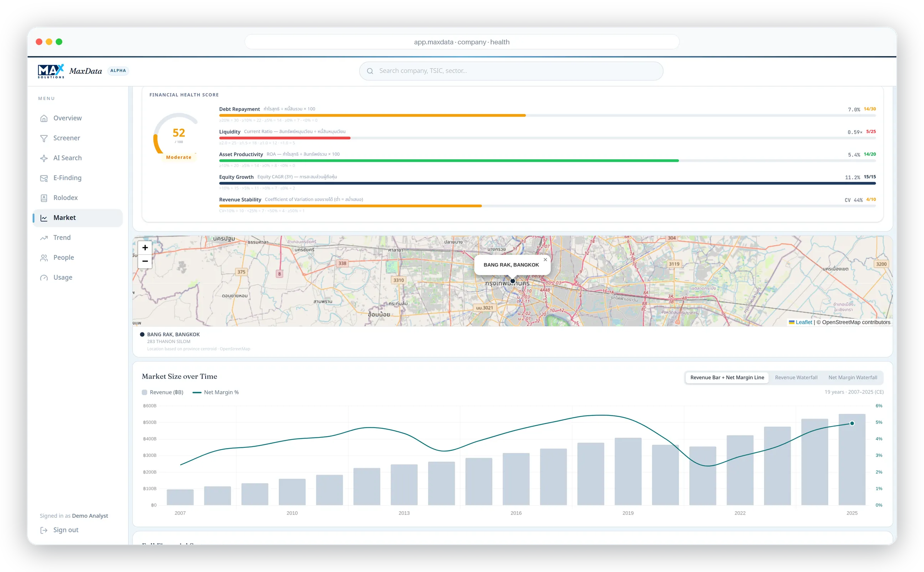Viewport: 924px width, 572px height.
Task: Toggle the Revenue (฿B) legend series
Action: coord(162,392)
